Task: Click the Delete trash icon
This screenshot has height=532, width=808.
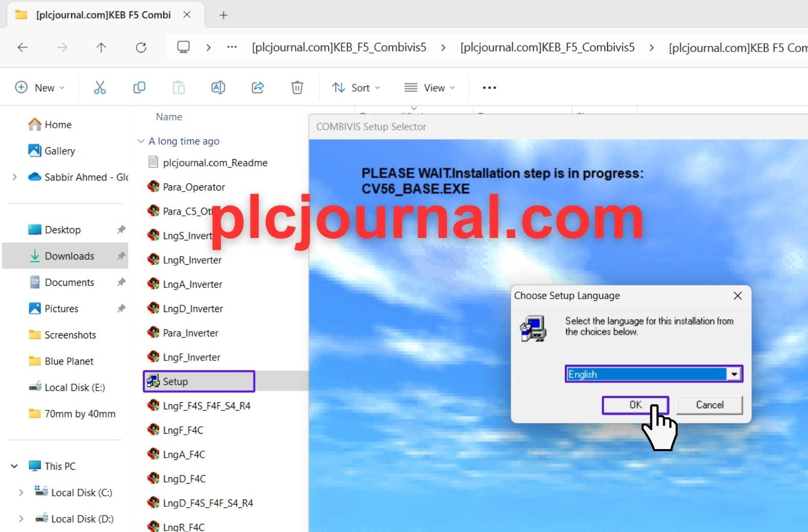Action: click(297, 88)
